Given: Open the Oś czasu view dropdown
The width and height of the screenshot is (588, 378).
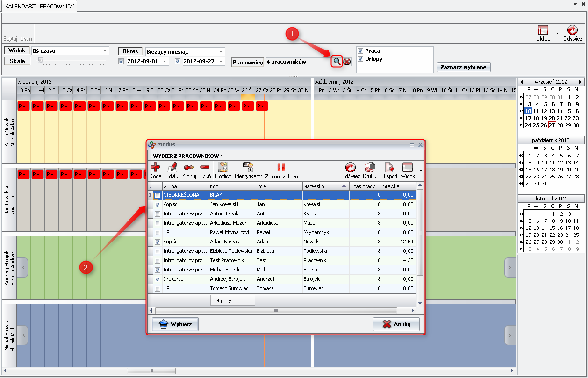Looking at the screenshot, I should click(x=105, y=51).
